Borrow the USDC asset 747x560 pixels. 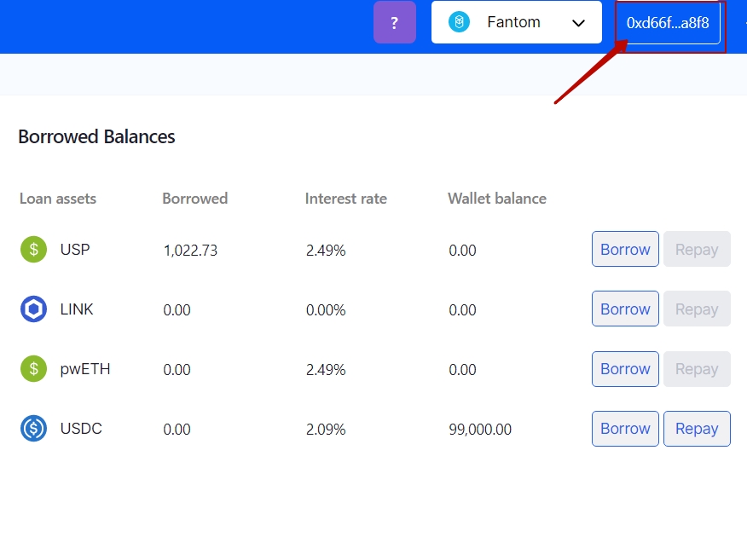[625, 429]
